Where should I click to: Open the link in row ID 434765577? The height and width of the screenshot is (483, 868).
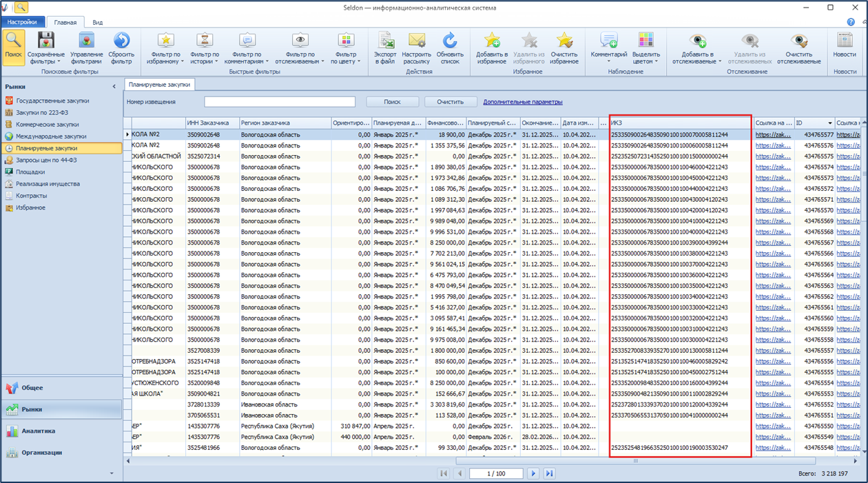[773, 135]
